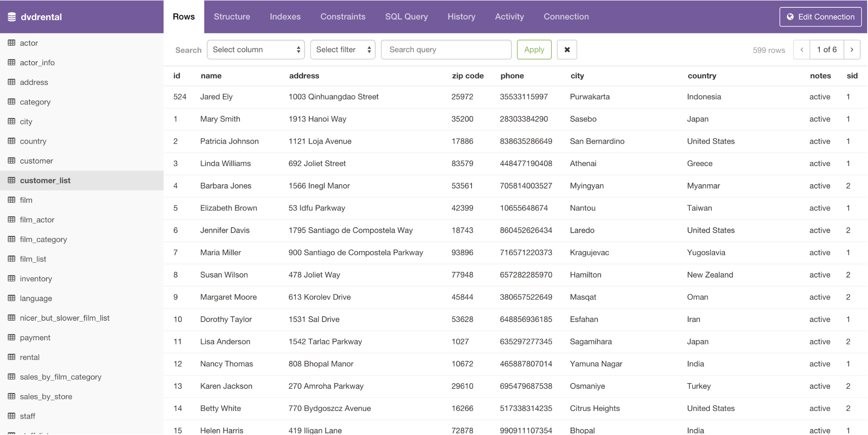Screen dimensions: 868x435
Task: Open the payment table
Action: tap(82, 337)
